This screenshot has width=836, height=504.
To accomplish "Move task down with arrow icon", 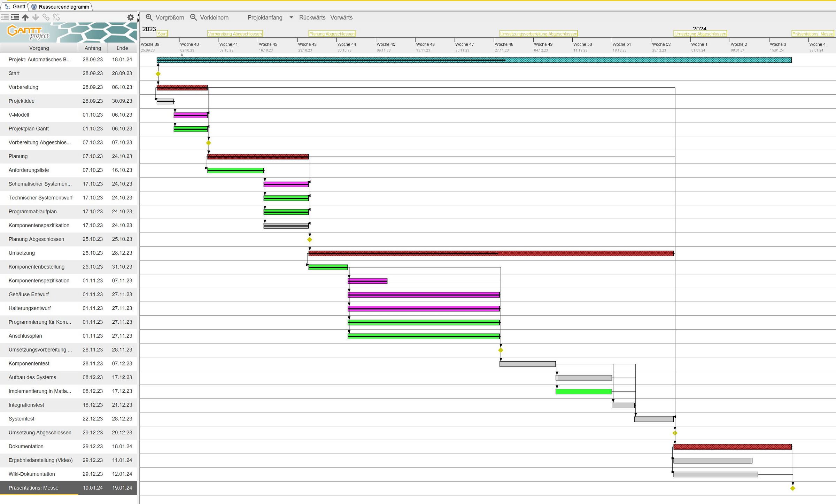I will click(x=36, y=17).
